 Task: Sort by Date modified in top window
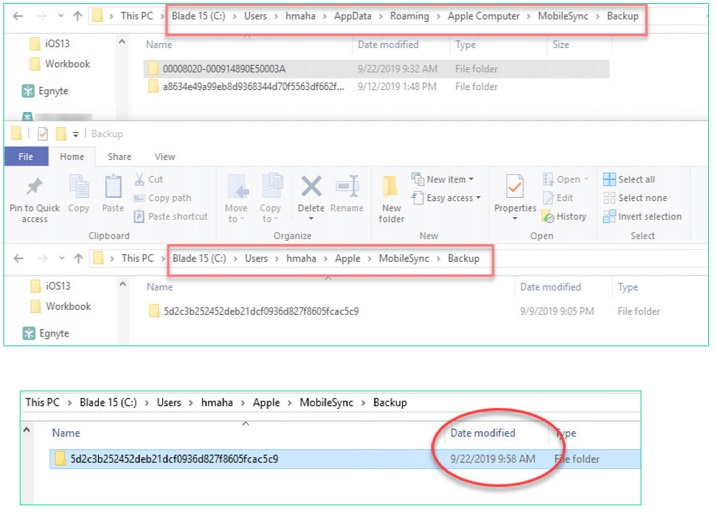click(388, 44)
